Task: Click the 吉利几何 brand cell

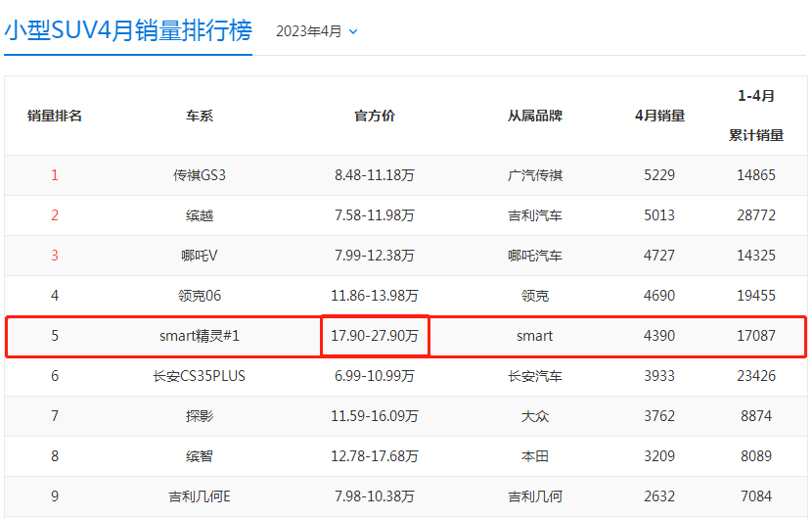Action: point(535,496)
